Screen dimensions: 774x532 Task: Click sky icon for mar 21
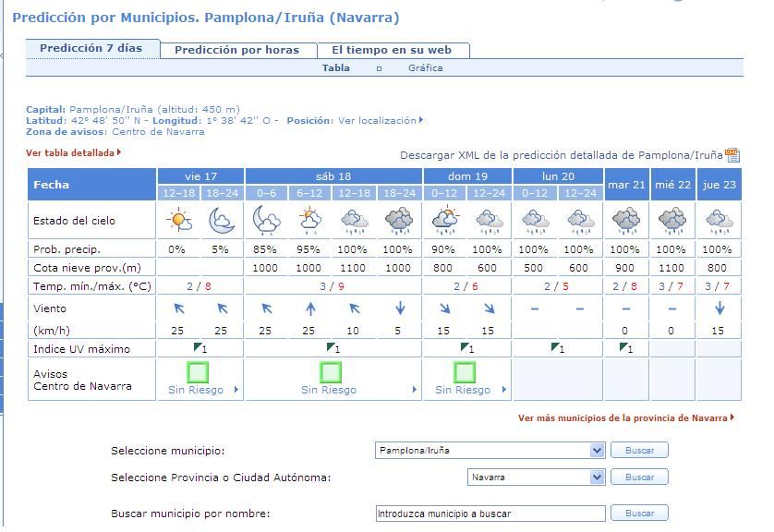pyautogui.click(x=626, y=220)
